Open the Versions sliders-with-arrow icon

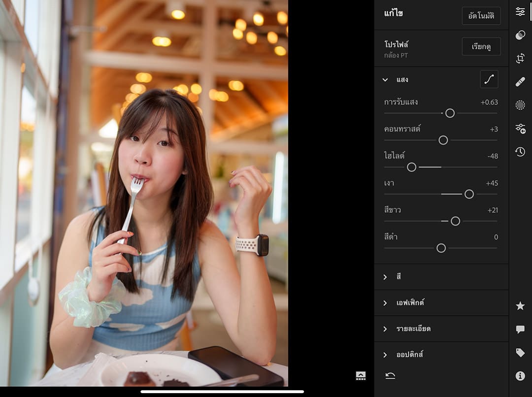[x=520, y=129]
